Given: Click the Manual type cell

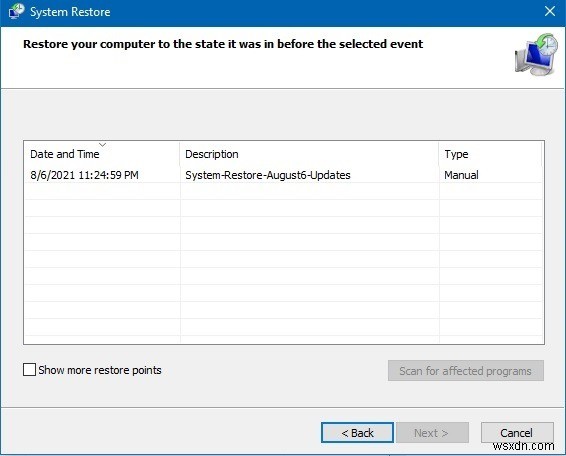Looking at the screenshot, I should tap(461, 175).
